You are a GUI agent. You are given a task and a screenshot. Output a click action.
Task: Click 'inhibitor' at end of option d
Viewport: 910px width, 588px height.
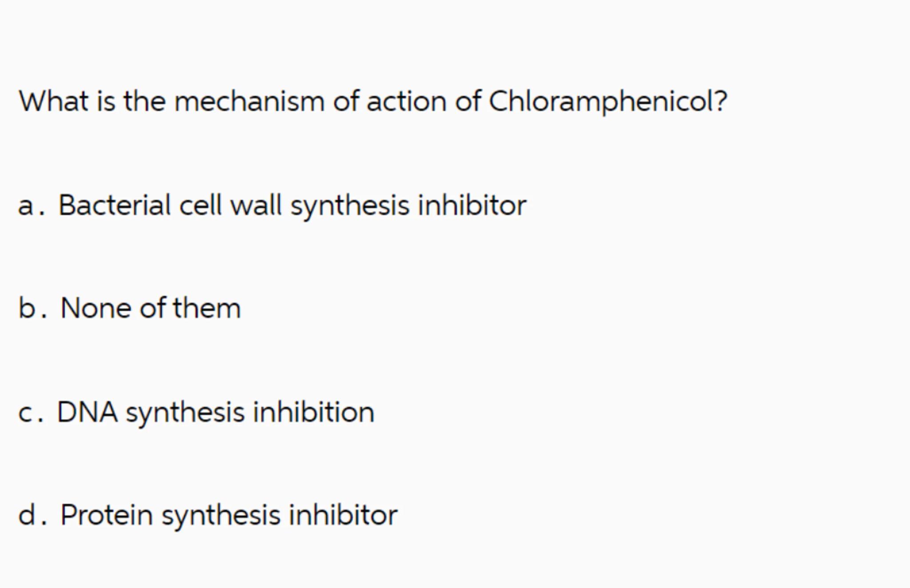(343, 515)
